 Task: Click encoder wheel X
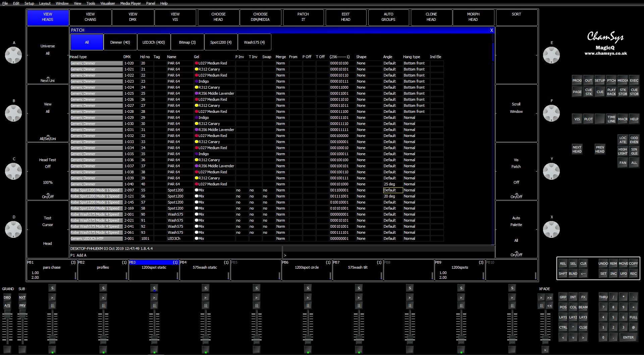pyautogui.click(x=551, y=229)
